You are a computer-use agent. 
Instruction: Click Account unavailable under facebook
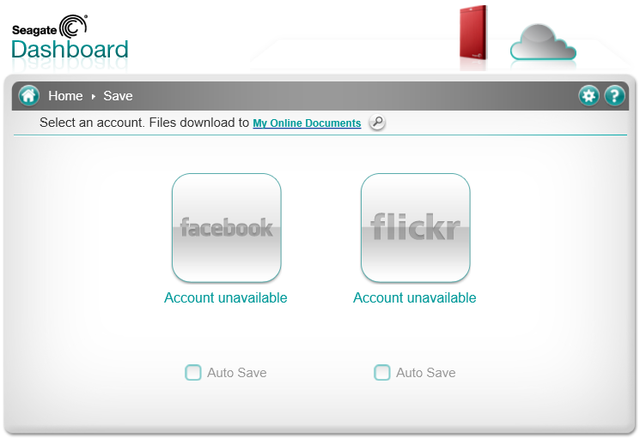226,298
